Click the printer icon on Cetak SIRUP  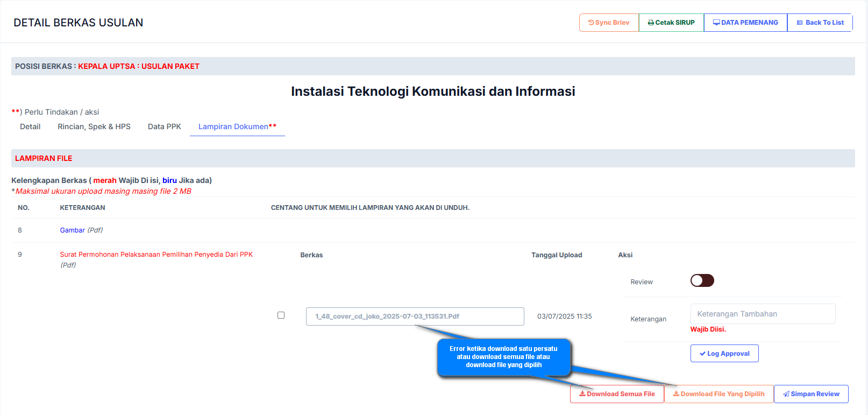pos(651,23)
